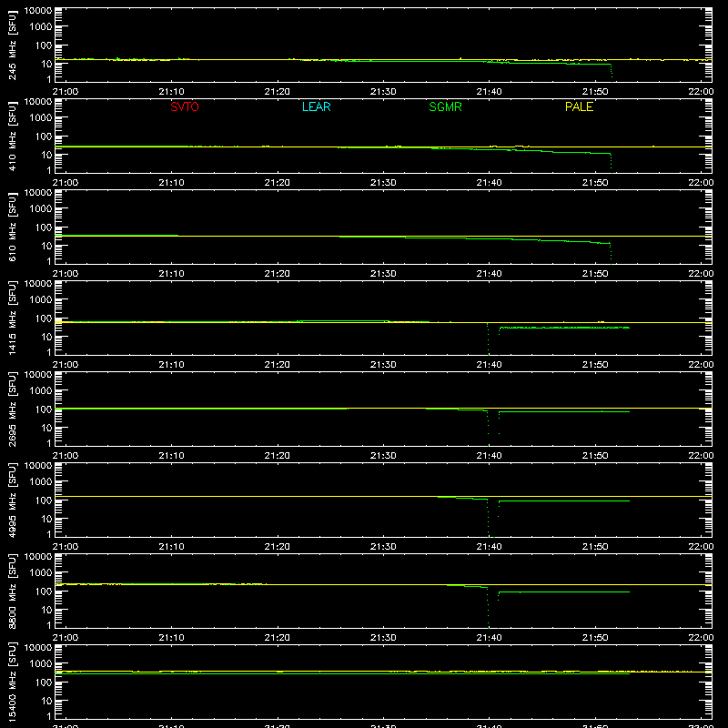728x728 pixels.
Task: Click 21:40 tick below the 610 MHz panel
Action: (489, 274)
